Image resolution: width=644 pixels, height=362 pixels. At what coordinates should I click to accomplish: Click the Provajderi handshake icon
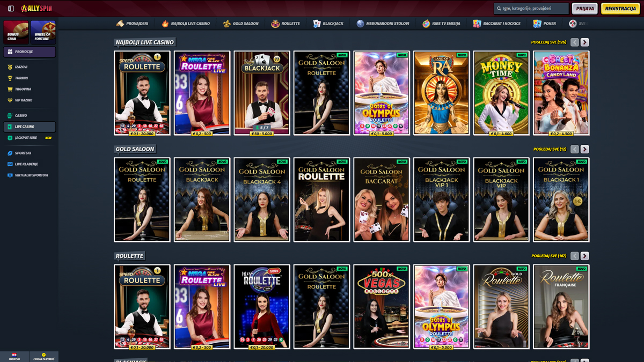pos(120,24)
